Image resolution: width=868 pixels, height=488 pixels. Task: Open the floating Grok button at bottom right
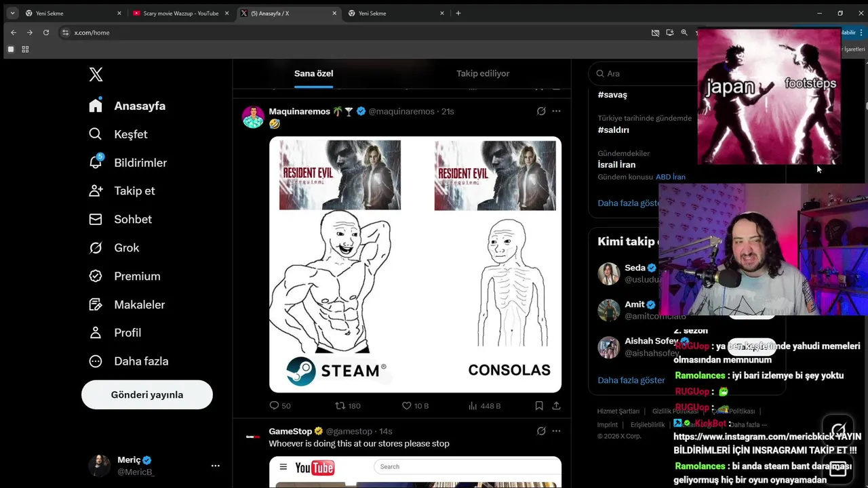pyautogui.click(x=838, y=430)
